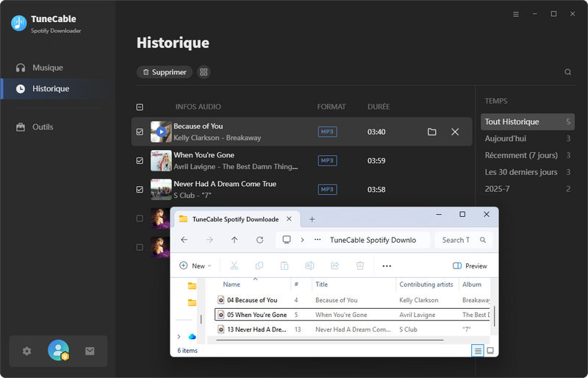
Task: Go to the Musique section
Action: tap(47, 68)
